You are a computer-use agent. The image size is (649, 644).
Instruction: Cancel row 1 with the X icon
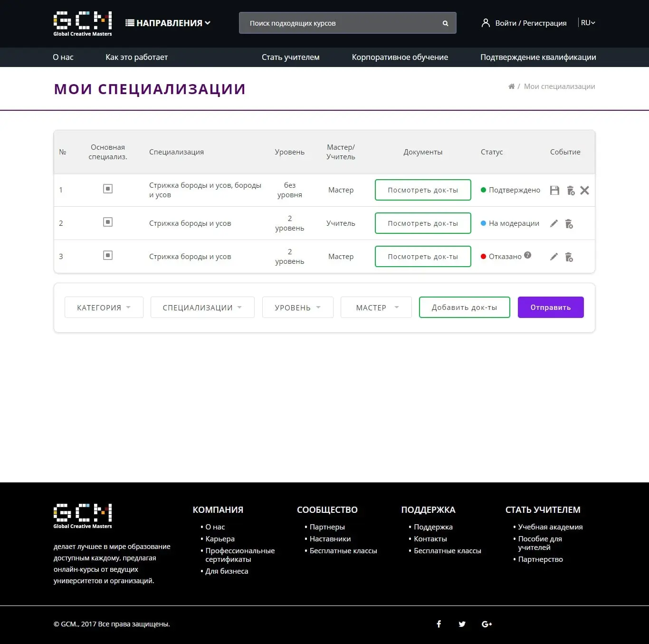point(585,190)
